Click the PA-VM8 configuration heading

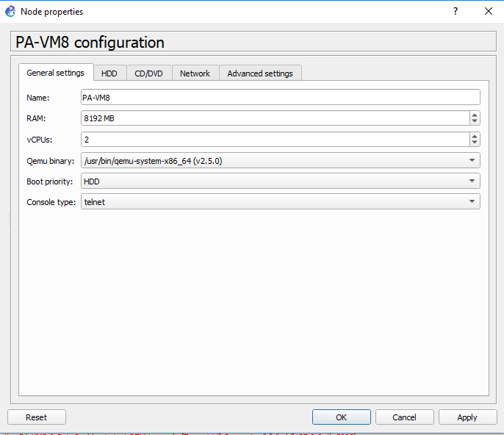click(x=90, y=42)
